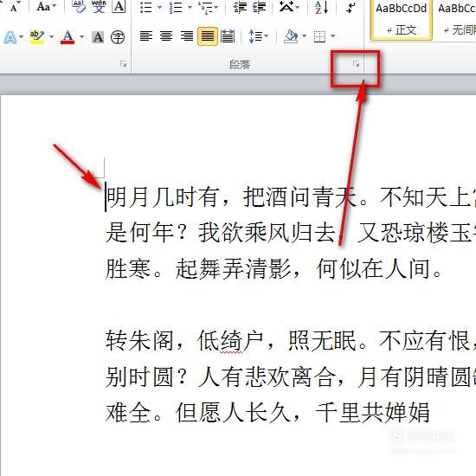The height and width of the screenshot is (476, 476).
Task: Click the Line Spacing icon
Action: point(255,36)
